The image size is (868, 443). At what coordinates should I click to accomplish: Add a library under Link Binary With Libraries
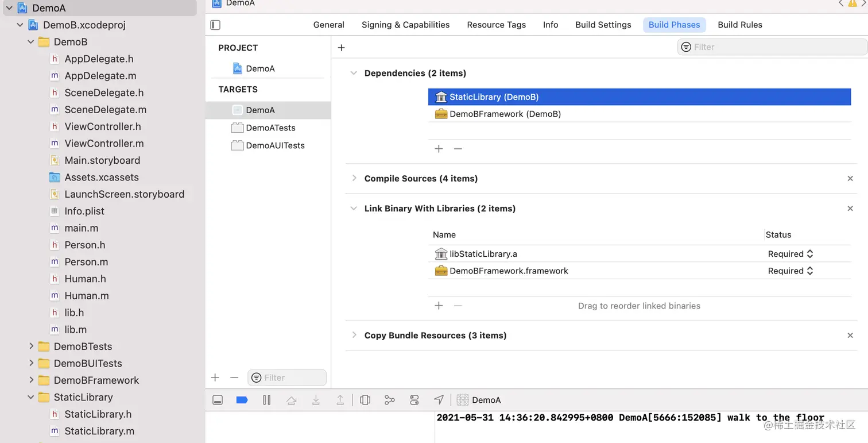tap(439, 306)
